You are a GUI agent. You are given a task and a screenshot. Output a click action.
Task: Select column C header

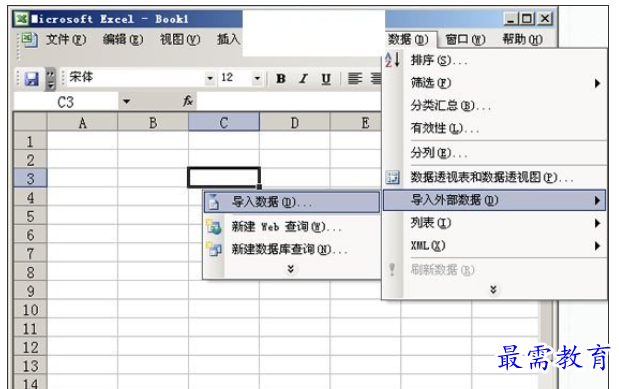pos(224,123)
